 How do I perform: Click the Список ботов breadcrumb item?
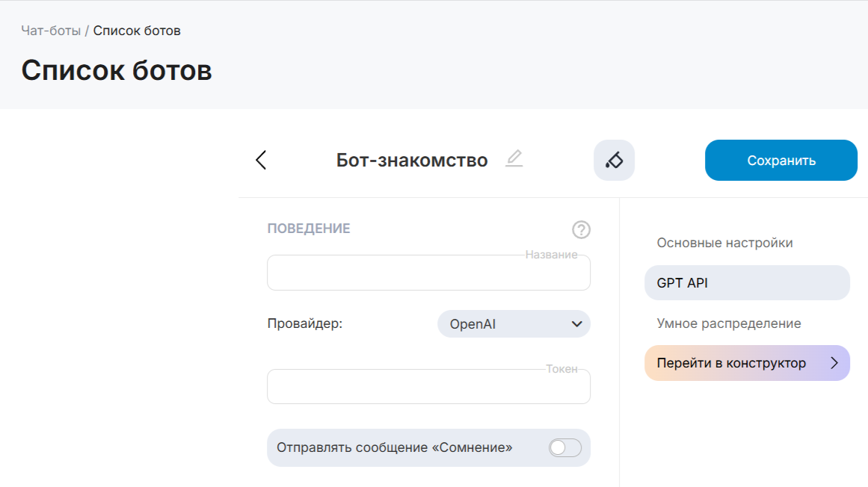click(x=137, y=31)
